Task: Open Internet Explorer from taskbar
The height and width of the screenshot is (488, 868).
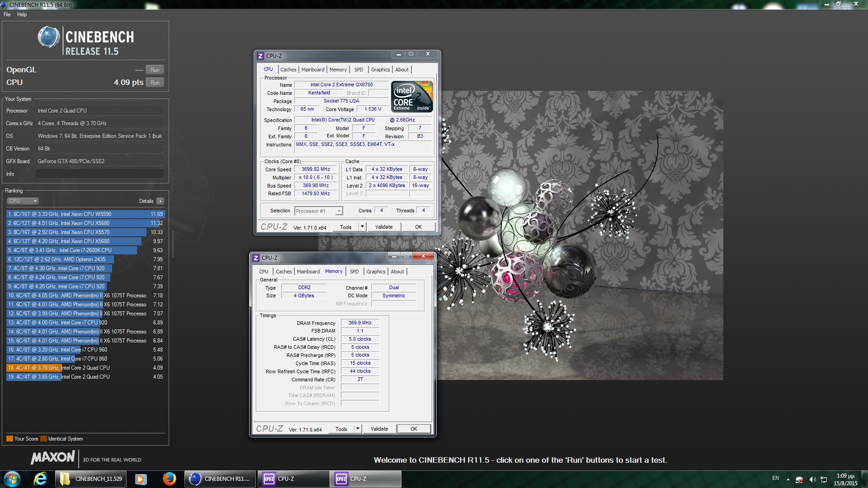Action: (x=40, y=479)
